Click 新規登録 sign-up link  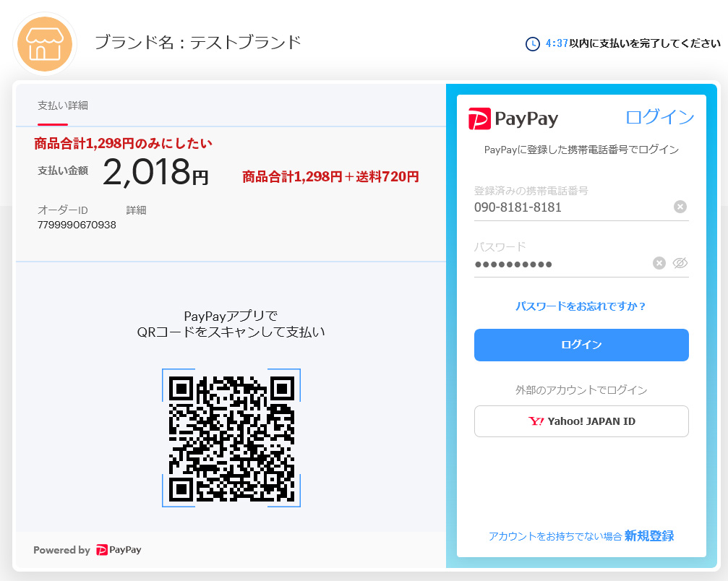pyautogui.click(x=649, y=536)
